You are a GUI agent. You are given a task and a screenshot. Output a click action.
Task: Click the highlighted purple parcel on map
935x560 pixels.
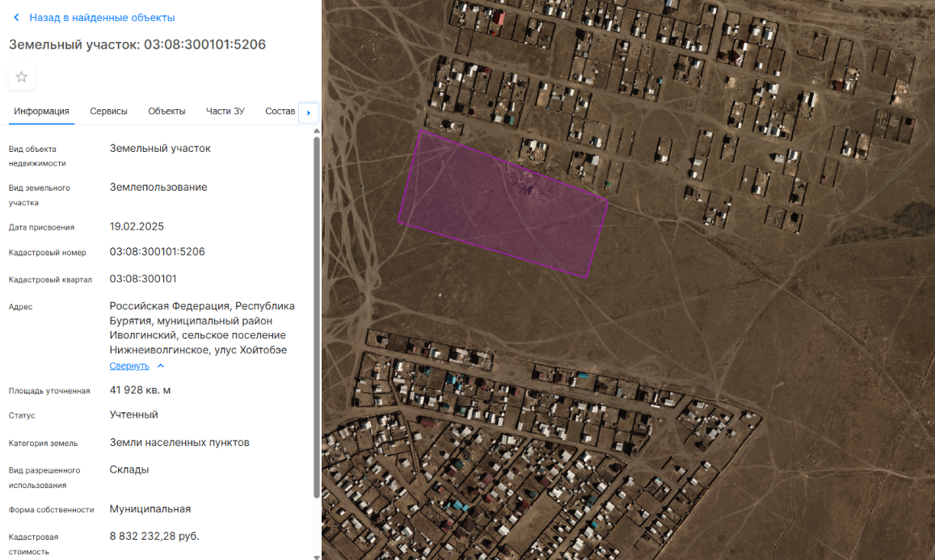click(503, 204)
